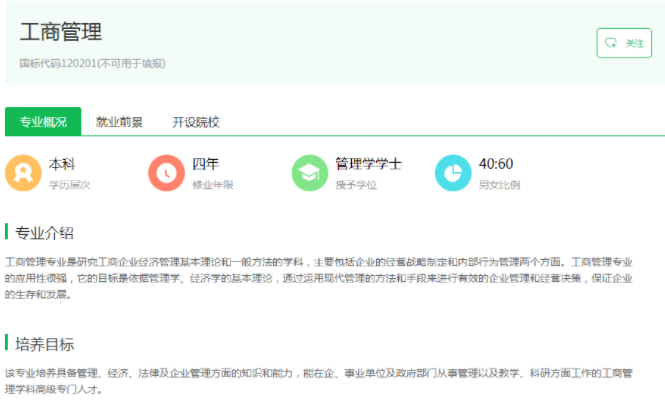Click the 工商管理 page title

tap(61, 32)
